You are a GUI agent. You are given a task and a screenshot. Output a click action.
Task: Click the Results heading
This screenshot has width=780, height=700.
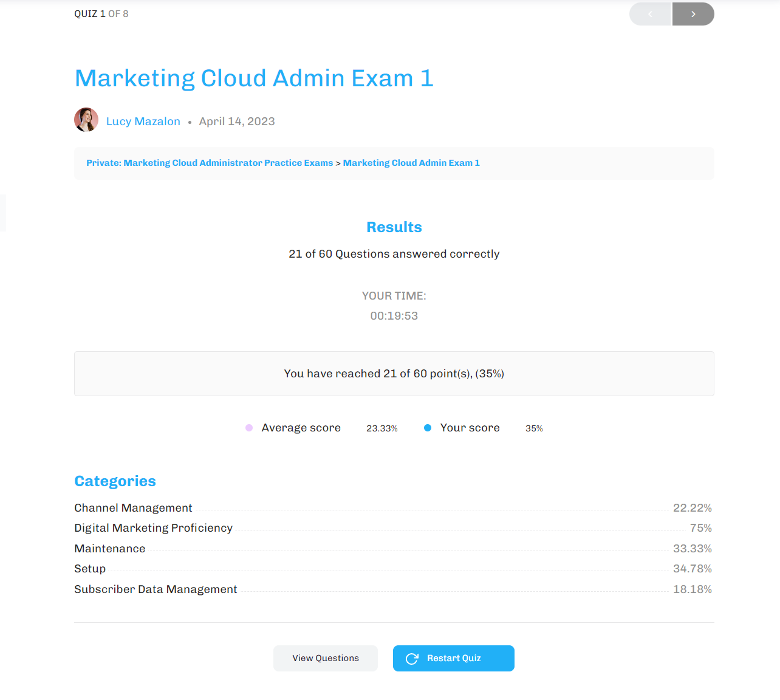click(394, 227)
